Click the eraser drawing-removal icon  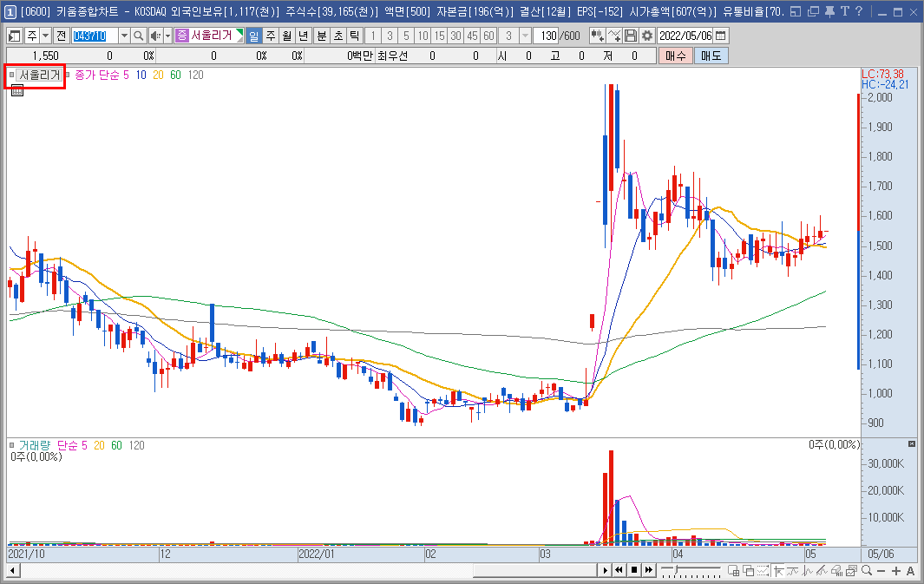click(x=836, y=570)
